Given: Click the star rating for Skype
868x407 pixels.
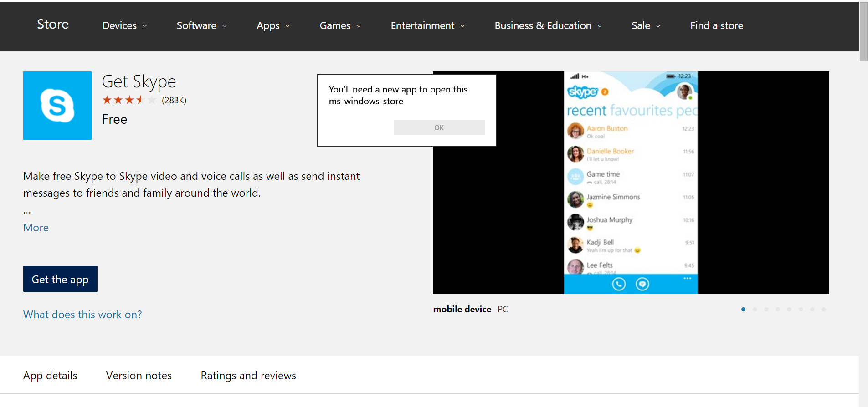Looking at the screenshot, I should point(129,100).
